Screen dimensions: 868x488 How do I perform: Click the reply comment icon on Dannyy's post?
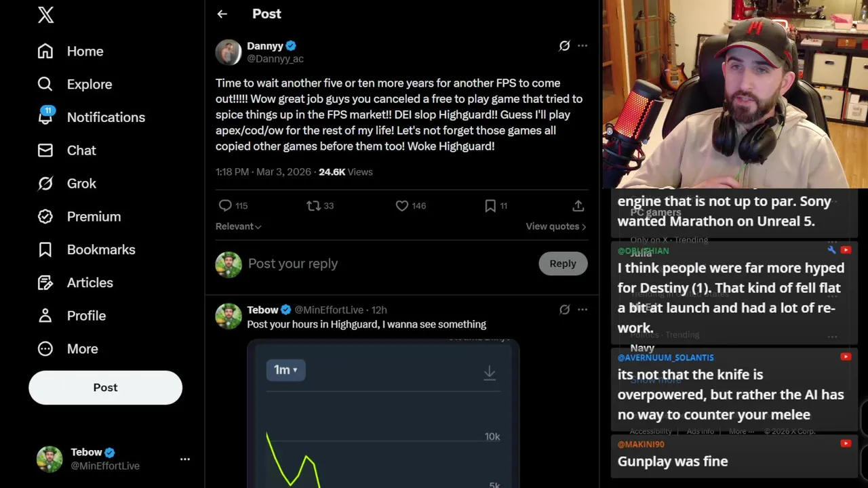[x=225, y=205]
